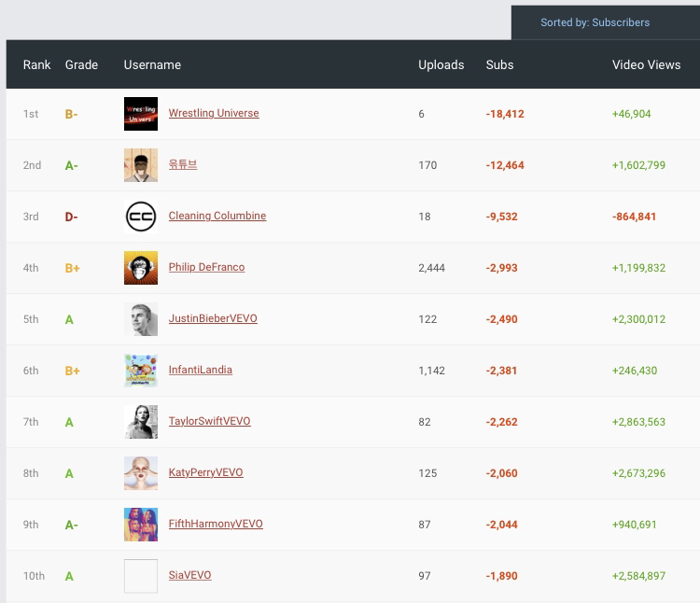Click the Username column header
Screen dimensions: 700x603
coord(152,64)
